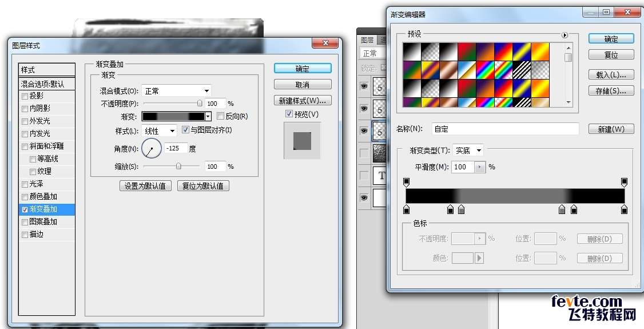Image resolution: width=644 pixels, height=329 pixels.
Task: Choose blue-red-yellow gradient preset in top row
Action: coord(503,51)
